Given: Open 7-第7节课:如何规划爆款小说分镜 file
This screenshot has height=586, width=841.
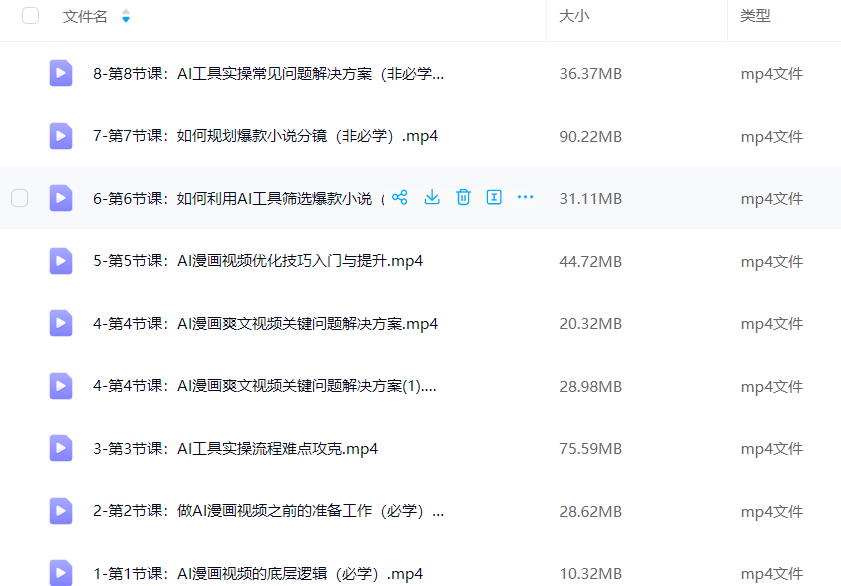Looking at the screenshot, I should pos(265,136).
